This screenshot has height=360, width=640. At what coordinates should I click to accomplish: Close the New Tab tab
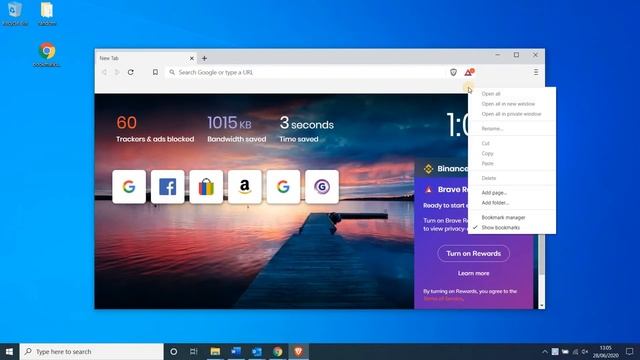(191, 58)
